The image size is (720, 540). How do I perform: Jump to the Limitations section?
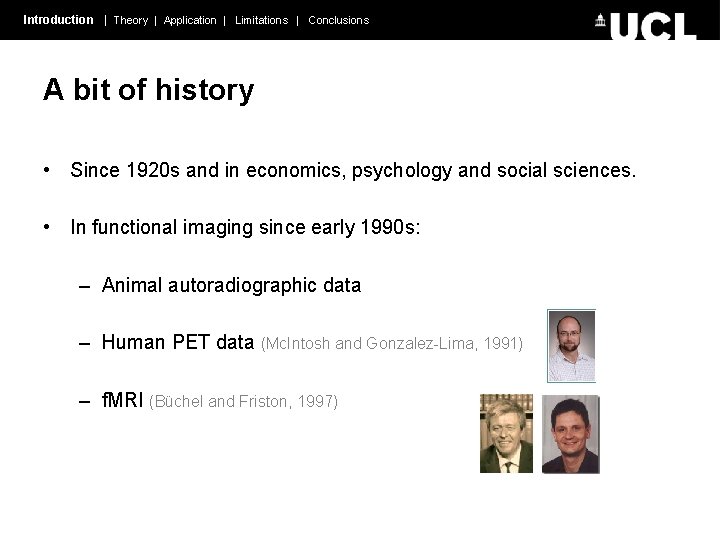click(262, 20)
